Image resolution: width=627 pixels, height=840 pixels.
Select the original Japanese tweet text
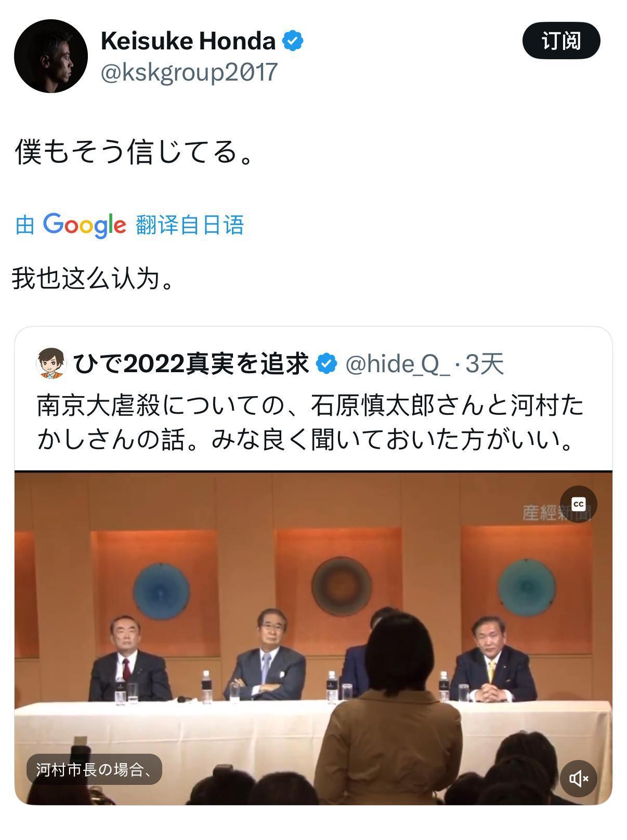click(x=134, y=151)
